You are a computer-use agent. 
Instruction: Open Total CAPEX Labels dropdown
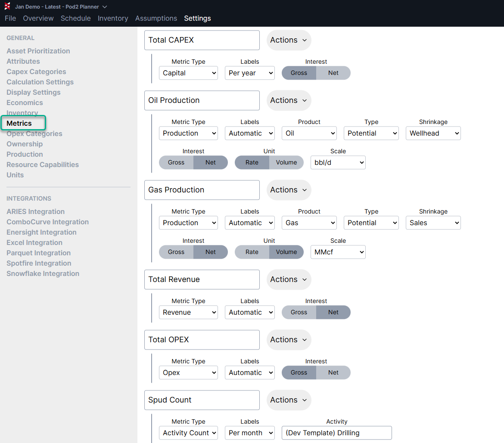point(249,73)
